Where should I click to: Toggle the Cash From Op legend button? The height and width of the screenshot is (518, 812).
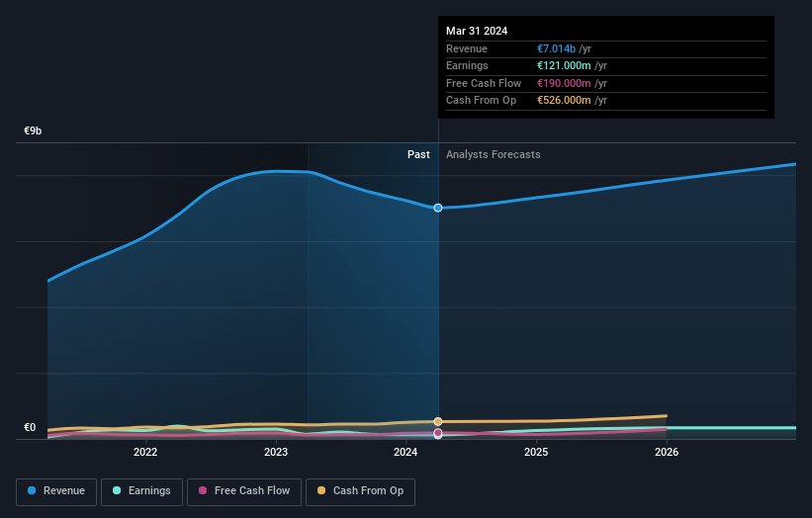click(x=360, y=491)
